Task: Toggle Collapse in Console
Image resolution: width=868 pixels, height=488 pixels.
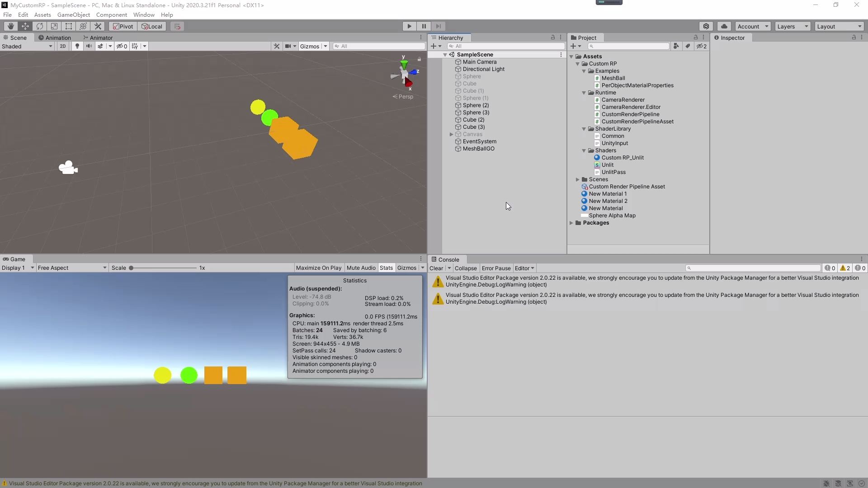Action: click(466, 268)
